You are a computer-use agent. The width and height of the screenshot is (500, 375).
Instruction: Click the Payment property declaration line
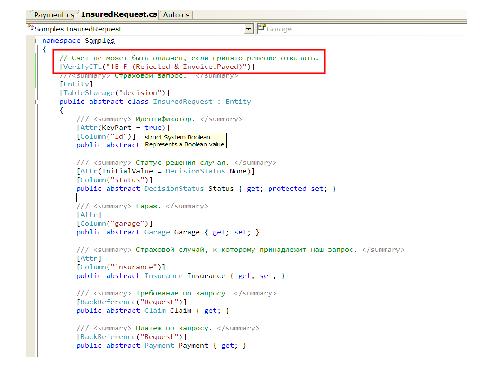161,345
